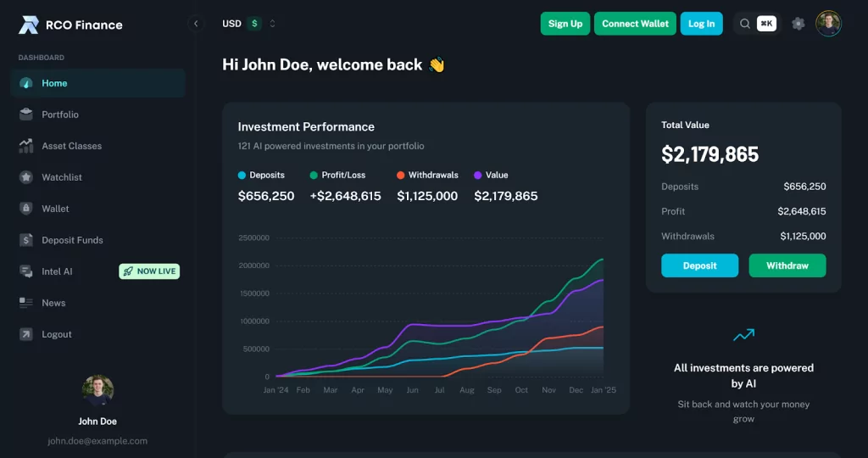The height and width of the screenshot is (458, 868).
Task: Click the Wallet shield icon
Action: 26,209
